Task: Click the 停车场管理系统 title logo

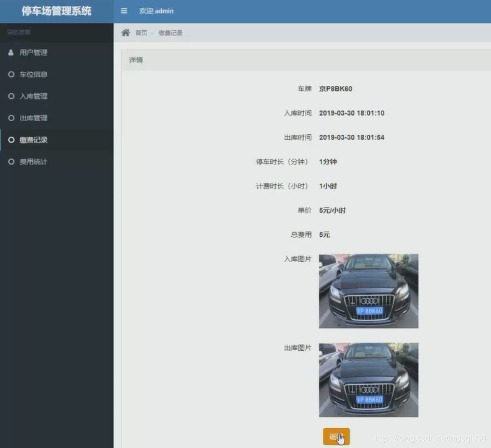Action: pyautogui.click(x=56, y=11)
